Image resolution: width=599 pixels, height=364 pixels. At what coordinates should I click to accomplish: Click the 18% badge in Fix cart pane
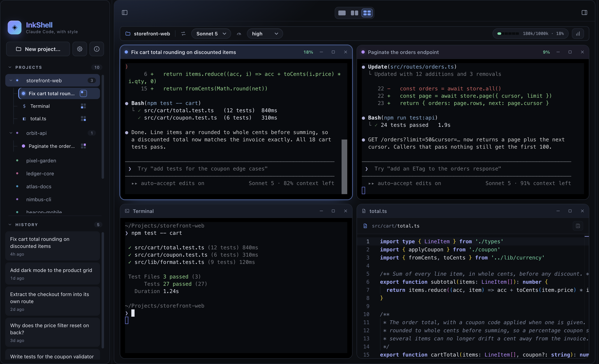(x=308, y=52)
